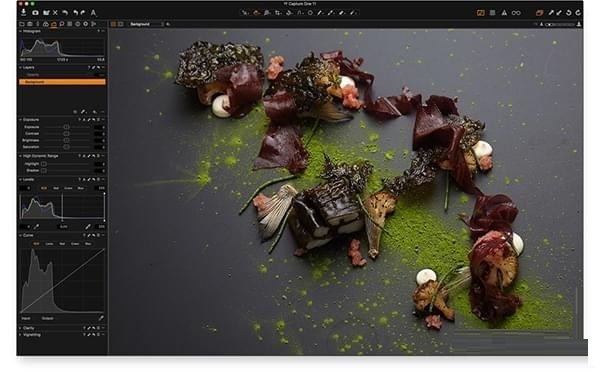Expand the Vignetting panel
Screen dimensions: 600x380
coord(20,335)
